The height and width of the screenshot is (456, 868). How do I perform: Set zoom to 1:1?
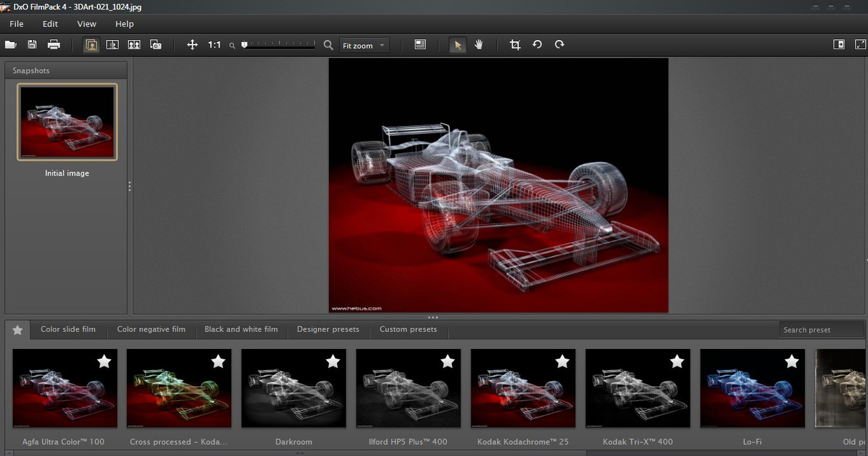(214, 45)
